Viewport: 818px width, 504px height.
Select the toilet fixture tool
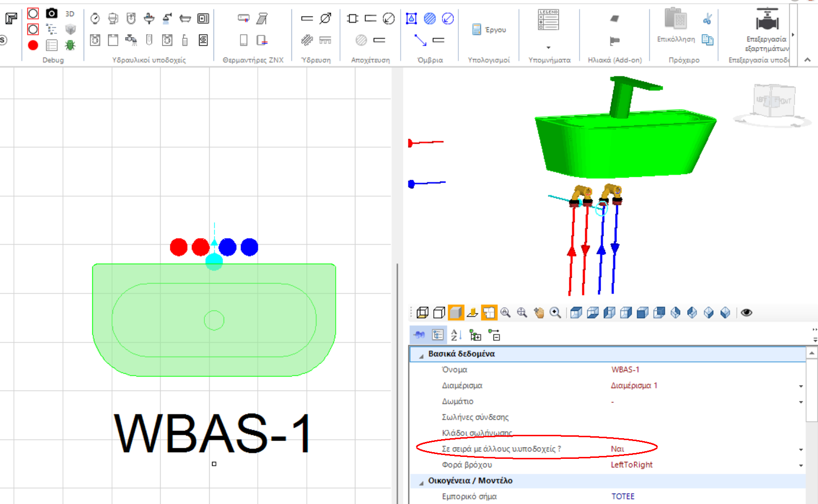pos(113,19)
